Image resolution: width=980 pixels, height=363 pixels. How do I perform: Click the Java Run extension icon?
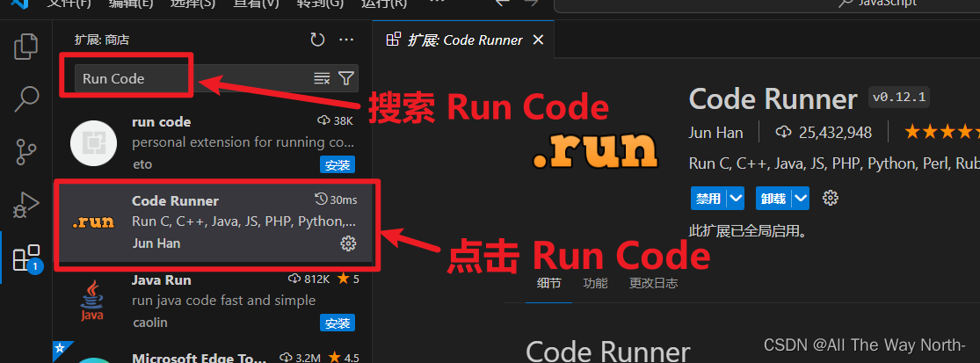(x=92, y=301)
